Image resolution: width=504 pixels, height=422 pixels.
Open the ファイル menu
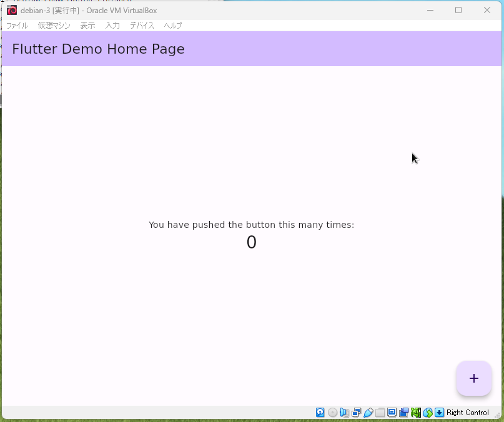(17, 26)
